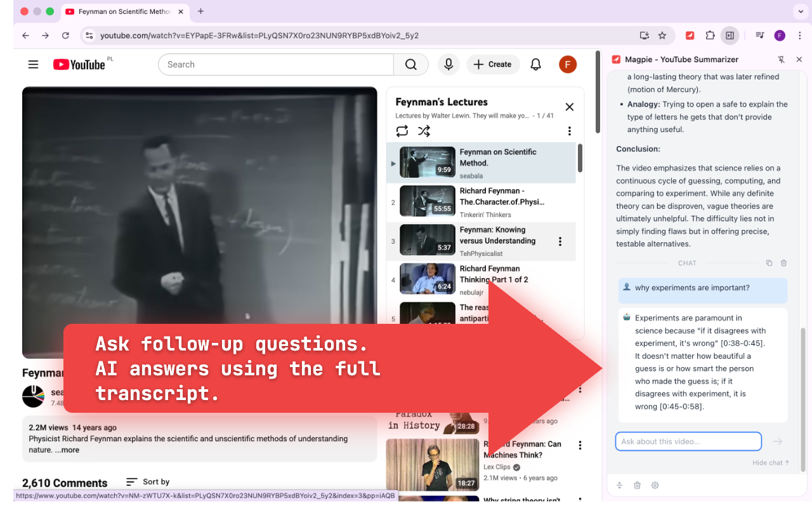Click install app icon in address bar
The width and height of the screenshot is (812, 508).
[645, 36]
